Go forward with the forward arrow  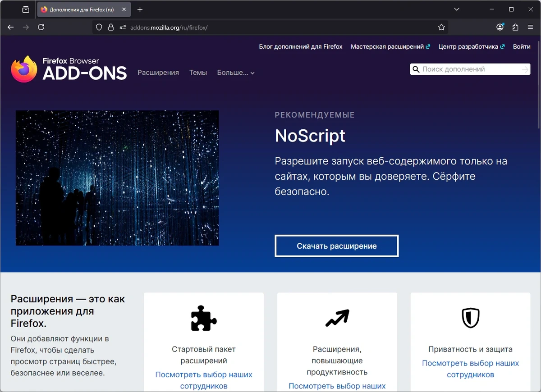[x=26, y=27]
